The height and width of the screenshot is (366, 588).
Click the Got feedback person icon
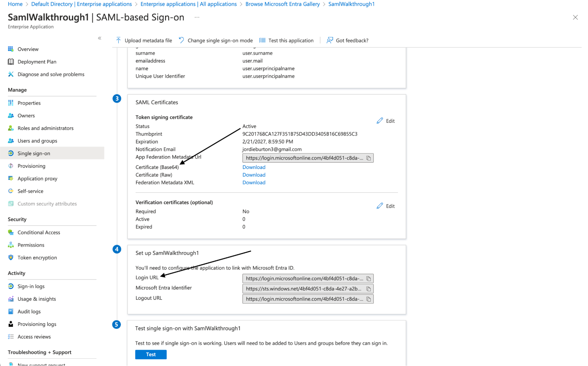pyautogui.click(x=330, y=40)
